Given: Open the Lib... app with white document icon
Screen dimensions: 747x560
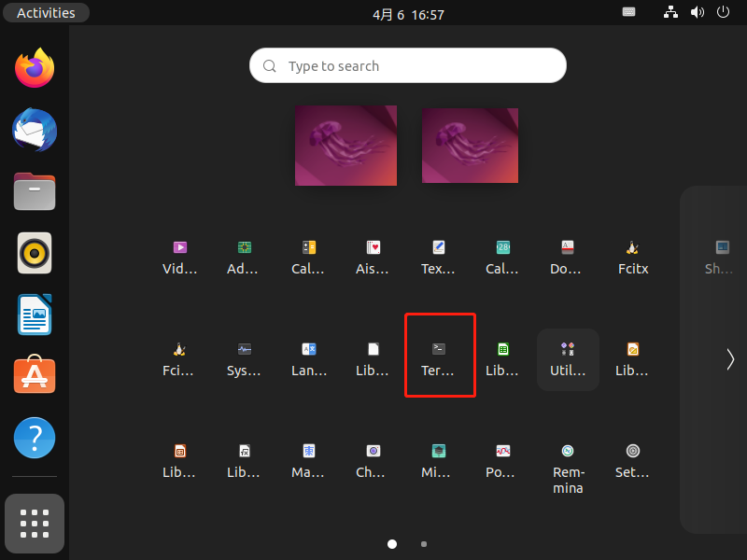Looking at the screenshot, I should (x=373, y=349).
